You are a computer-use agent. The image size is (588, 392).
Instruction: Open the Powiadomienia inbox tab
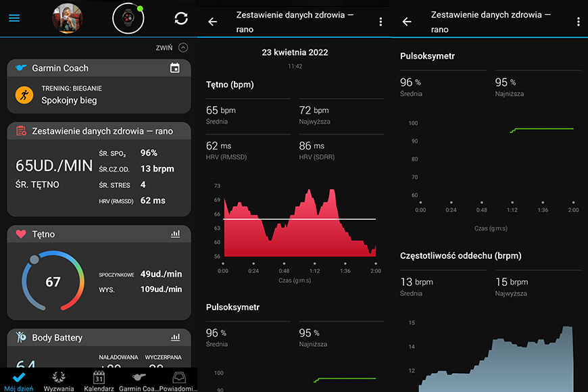(x=178, y=381)
